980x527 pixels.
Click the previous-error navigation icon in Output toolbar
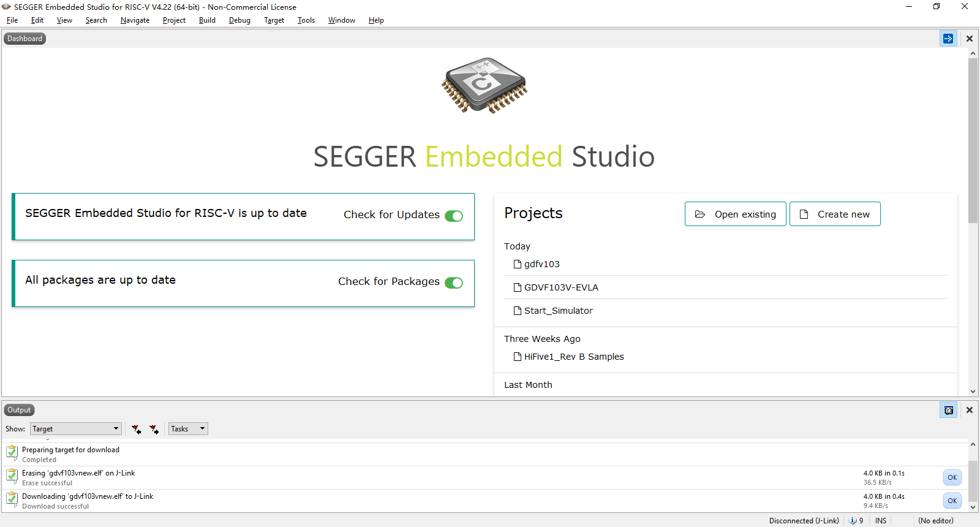136,429
